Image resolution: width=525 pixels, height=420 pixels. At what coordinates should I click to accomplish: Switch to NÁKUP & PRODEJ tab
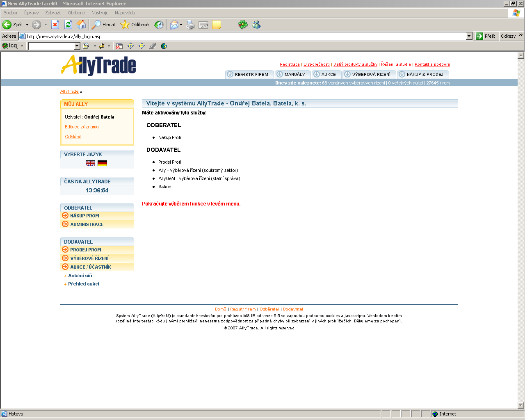[423, 74]
